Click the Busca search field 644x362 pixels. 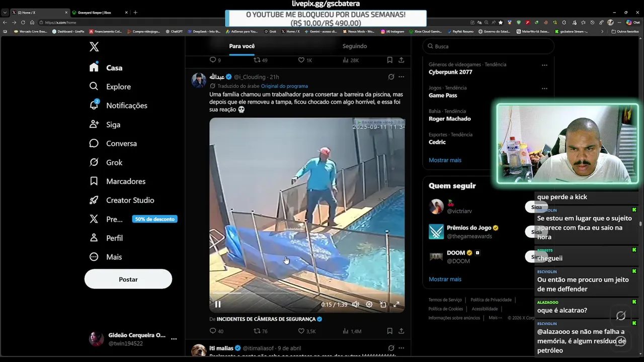[488, 46]
